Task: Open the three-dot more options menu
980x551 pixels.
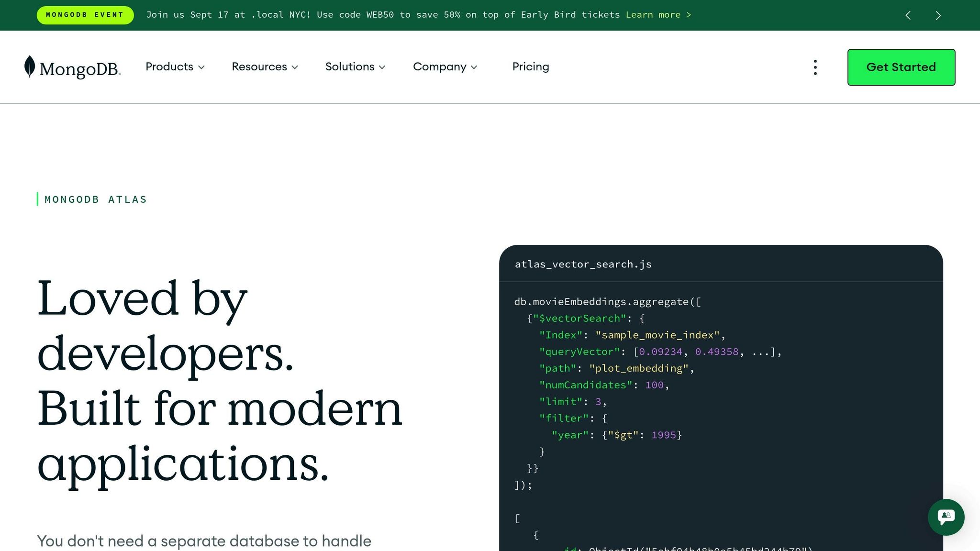Action: click(x=815, y=67)
